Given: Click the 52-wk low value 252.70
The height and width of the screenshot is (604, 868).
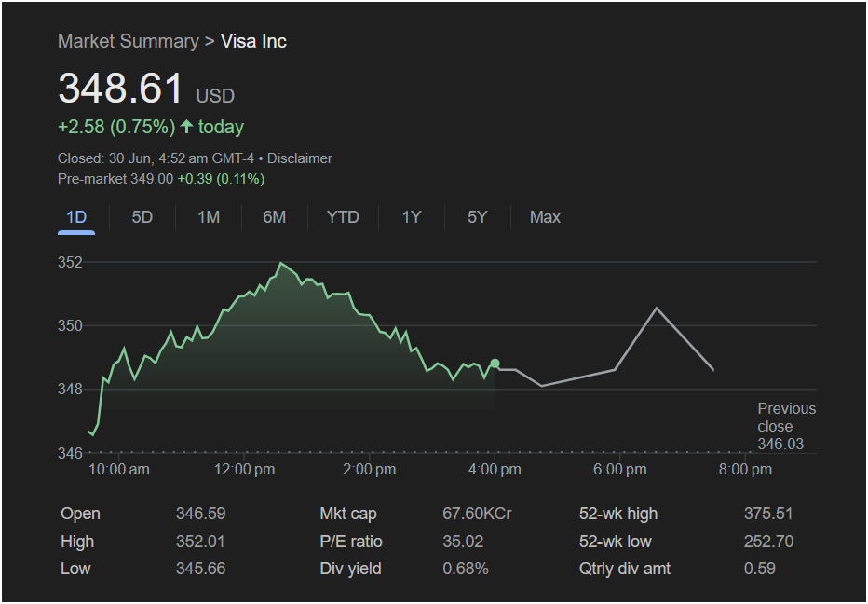Looking at the screenshot, I should tap(769, 542).
